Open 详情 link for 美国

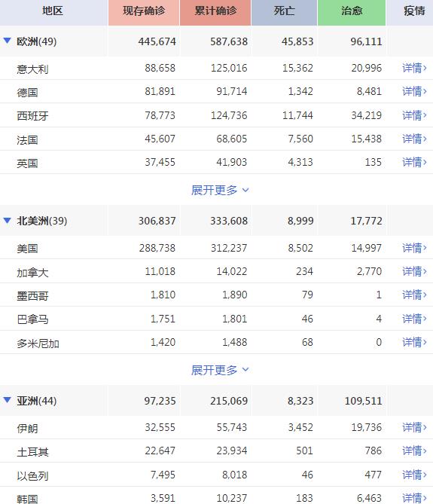(414, 248)
